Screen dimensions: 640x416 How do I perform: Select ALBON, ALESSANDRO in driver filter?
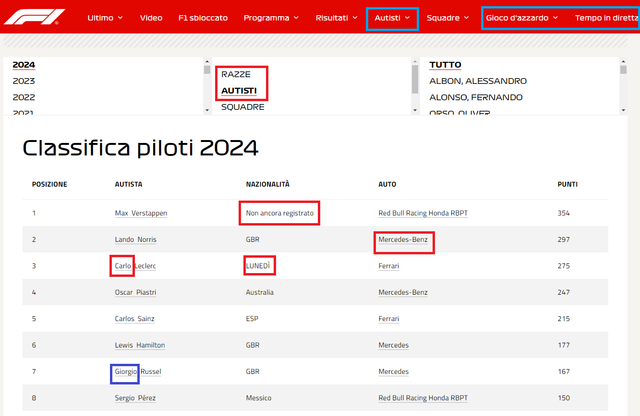tap(478, 81)
